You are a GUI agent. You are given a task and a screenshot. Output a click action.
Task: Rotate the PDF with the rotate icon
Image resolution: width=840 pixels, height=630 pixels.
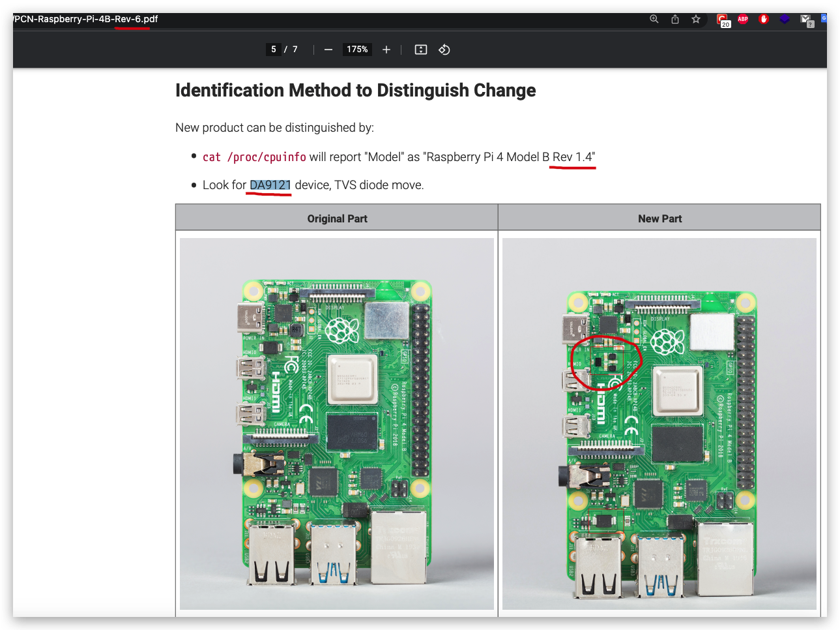pos(444,50)
